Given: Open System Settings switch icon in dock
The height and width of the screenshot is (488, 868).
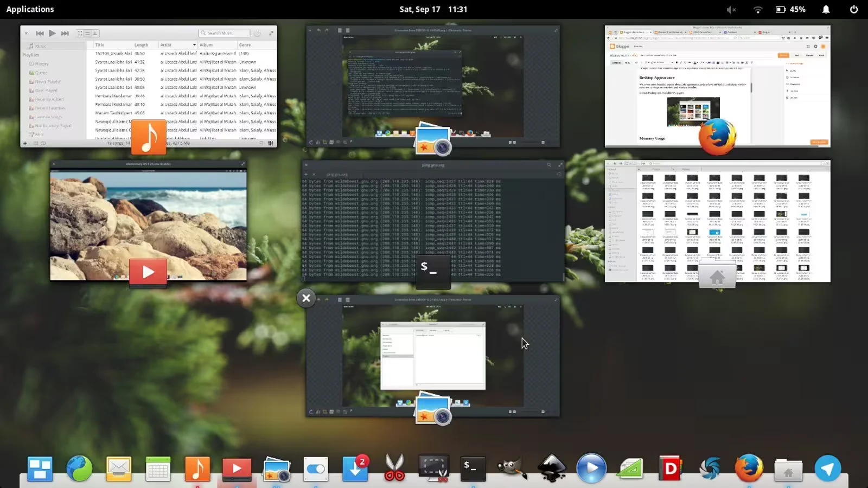Looking at the screenshot, I should 316,469.
